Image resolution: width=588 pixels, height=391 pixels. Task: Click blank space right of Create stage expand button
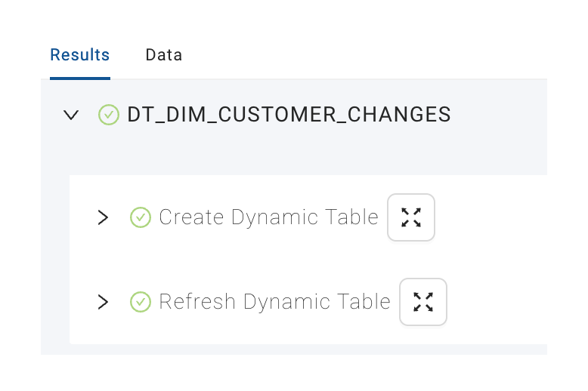(491, 217)
